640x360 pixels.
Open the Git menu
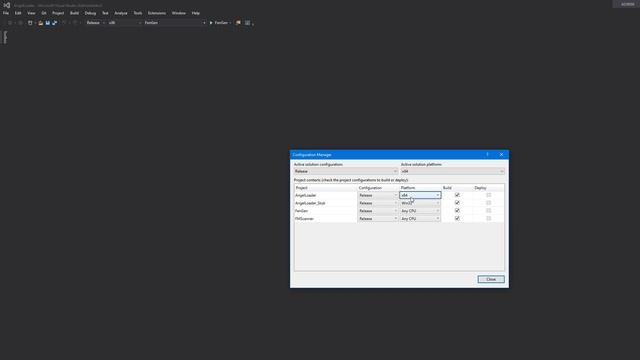pos(44,13)
